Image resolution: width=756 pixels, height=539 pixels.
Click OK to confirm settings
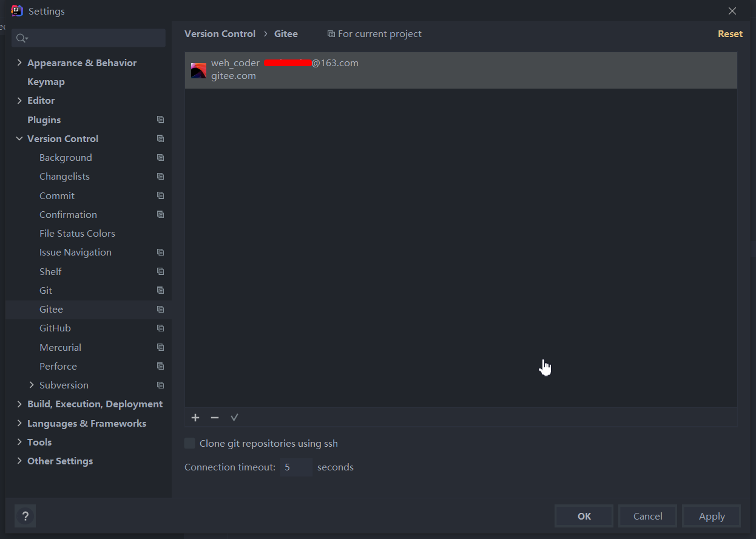(x=584, y=517)
